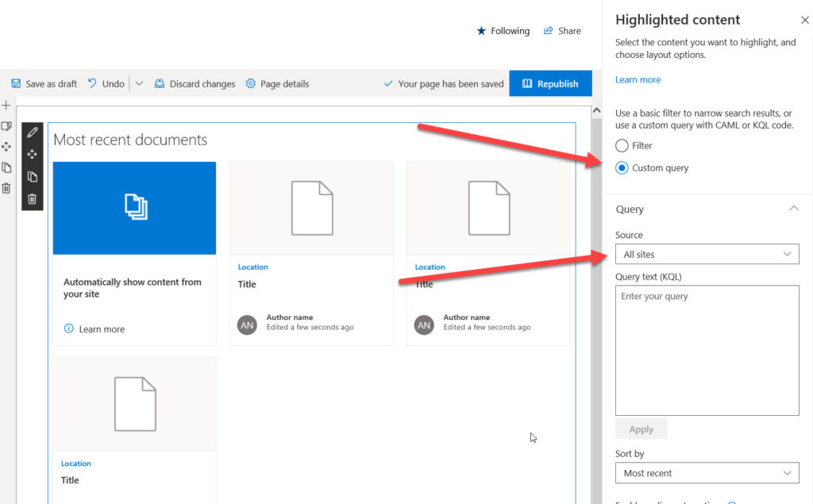Click the pencil edit icon on the dark web part toolbar
The height and width of the screenshot is (504, 813).
point(33,133)
